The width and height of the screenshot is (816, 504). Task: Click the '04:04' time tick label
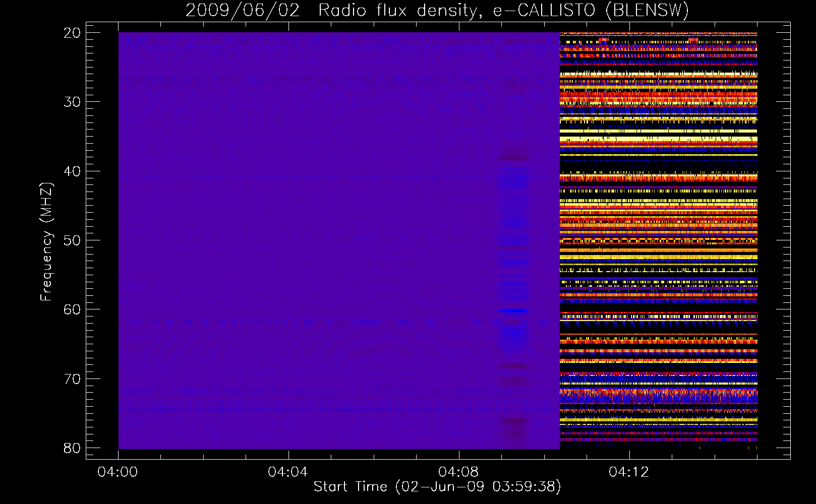point(288,472)
